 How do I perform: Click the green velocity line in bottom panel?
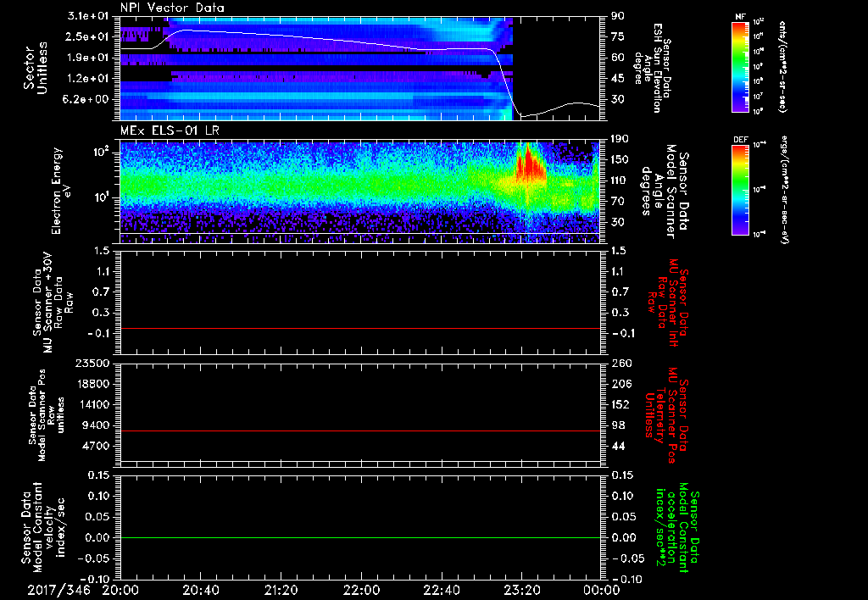tap(360, 537)
